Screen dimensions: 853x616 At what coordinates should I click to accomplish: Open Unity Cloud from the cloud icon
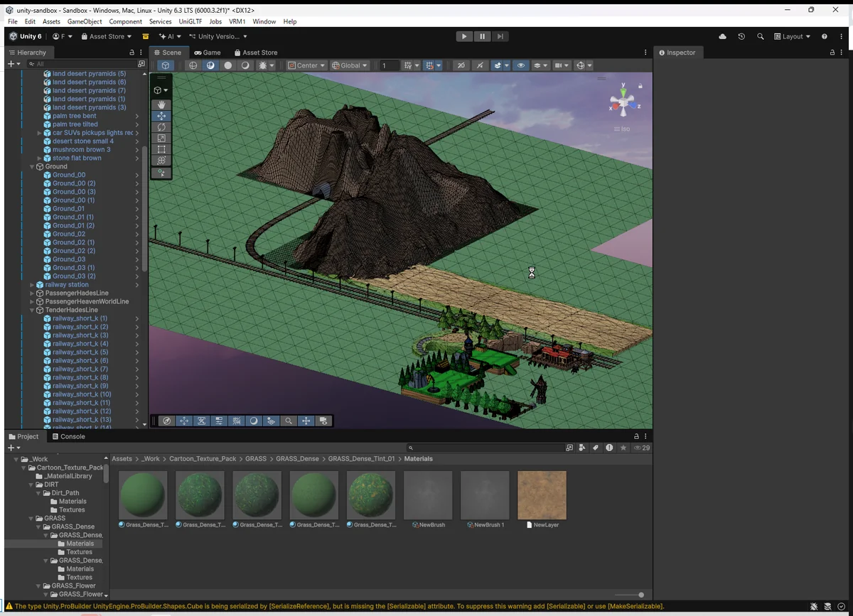(723, 36)
